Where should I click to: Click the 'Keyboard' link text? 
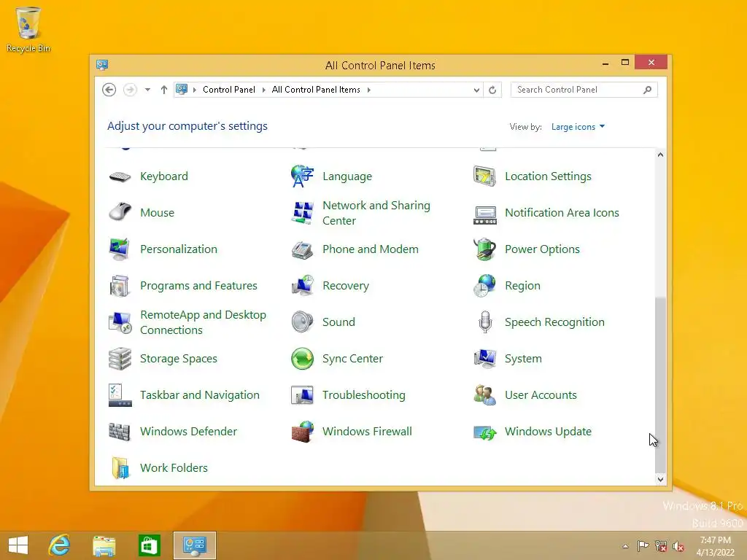[x=164, y=176]
